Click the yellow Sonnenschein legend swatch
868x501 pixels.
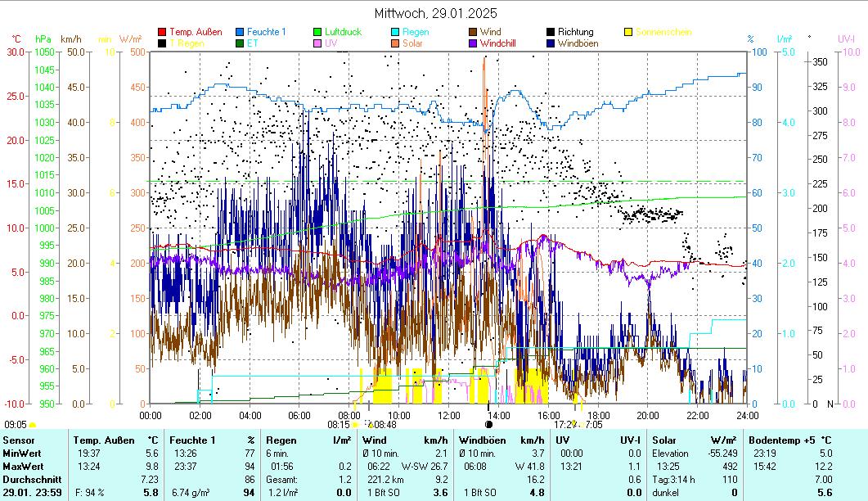[629, 32]
